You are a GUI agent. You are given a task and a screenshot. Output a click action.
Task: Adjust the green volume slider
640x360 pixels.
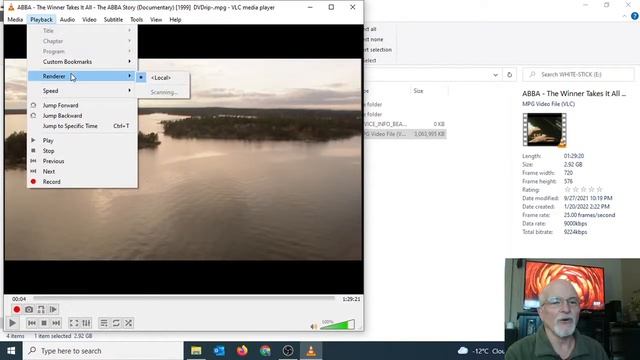[338, 324]
